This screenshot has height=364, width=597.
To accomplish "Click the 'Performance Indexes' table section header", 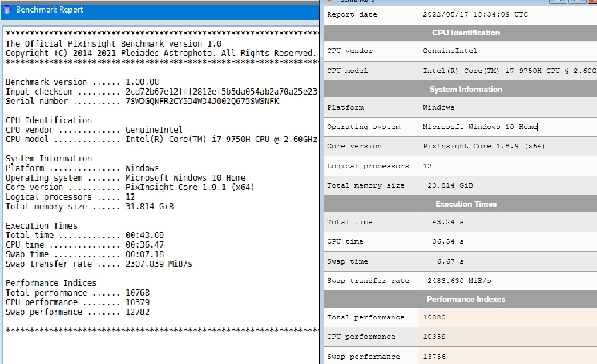I will 461,300.
